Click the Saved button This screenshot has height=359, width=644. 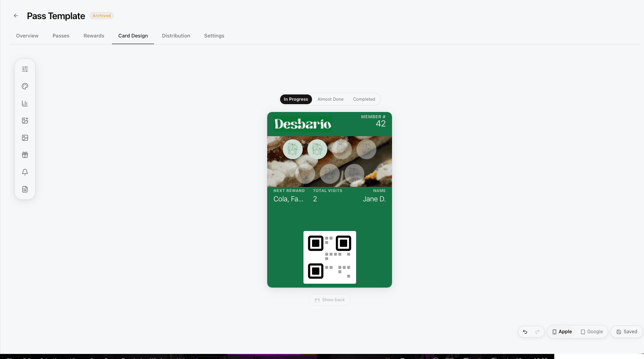626,332
